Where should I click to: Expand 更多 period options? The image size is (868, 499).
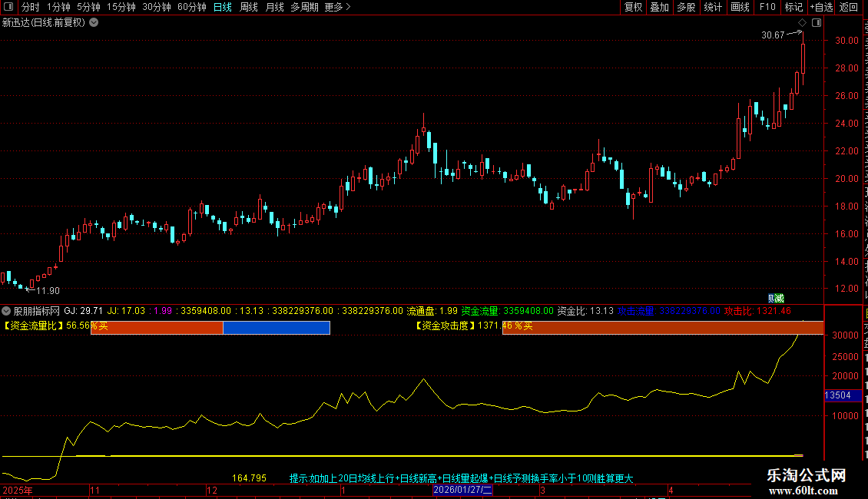[337, 7]
